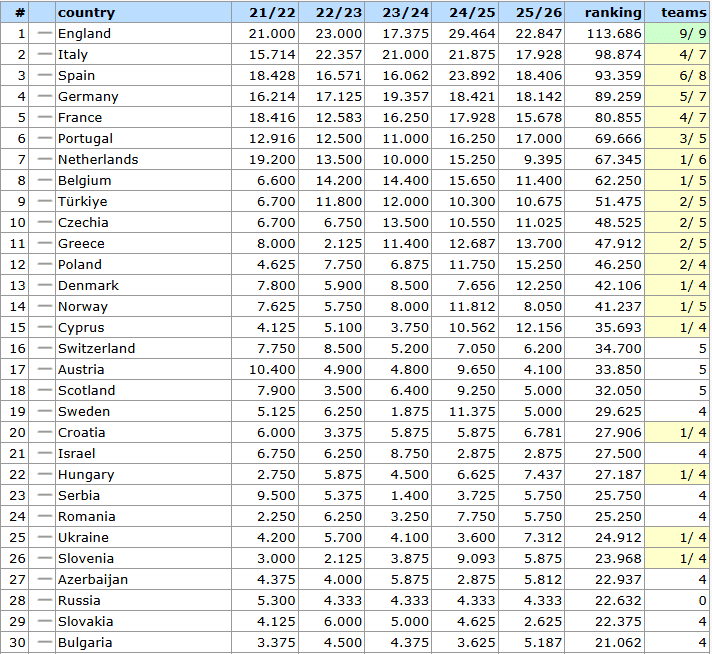Click the 25/26 season column header
The height and width of the screenshot is (654, 712).
coord(538,13)
